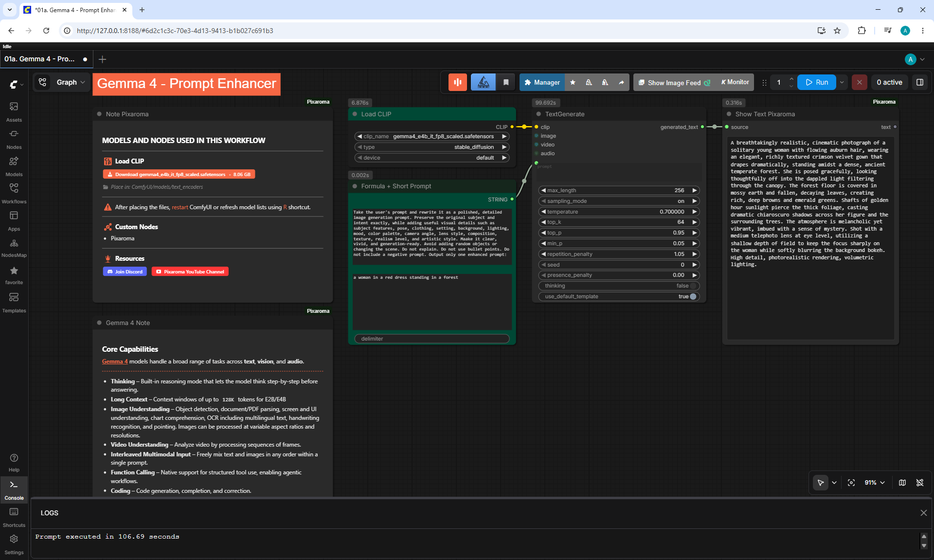
Task: Open a new browser tab
Action: [142, 10]
